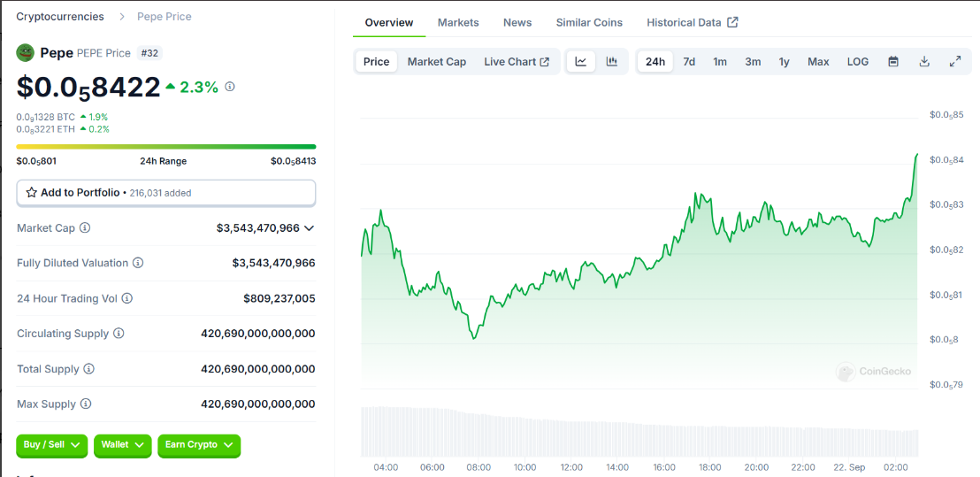The width and height of the screenshot is (980, 477).
Task: Select the 3m time range
Action: 753,62
